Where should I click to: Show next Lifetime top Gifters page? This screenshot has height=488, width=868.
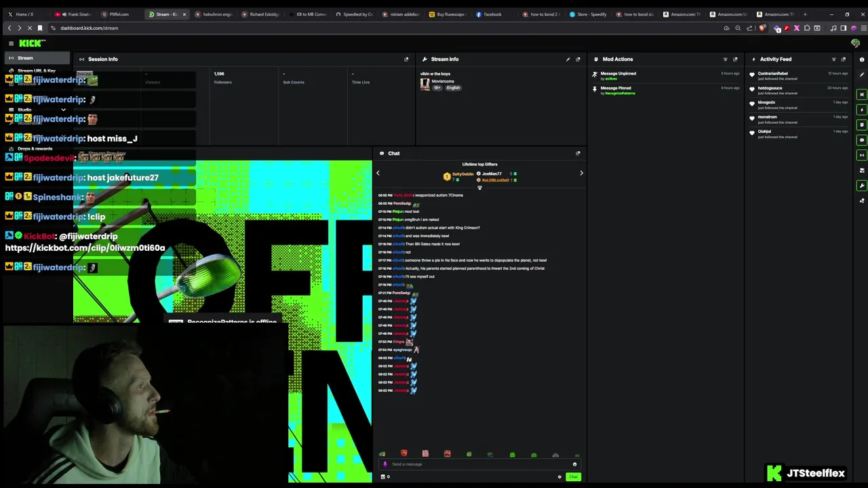pyautogui.click(x=581, y=173)
